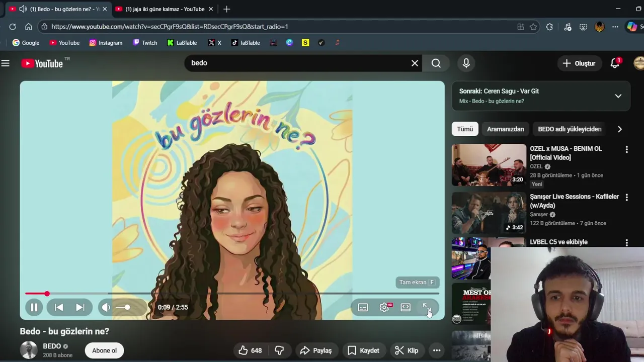Reload the page
Viewport: 644px width, 362px height.
pyautogui.click(x=13, y=27)
